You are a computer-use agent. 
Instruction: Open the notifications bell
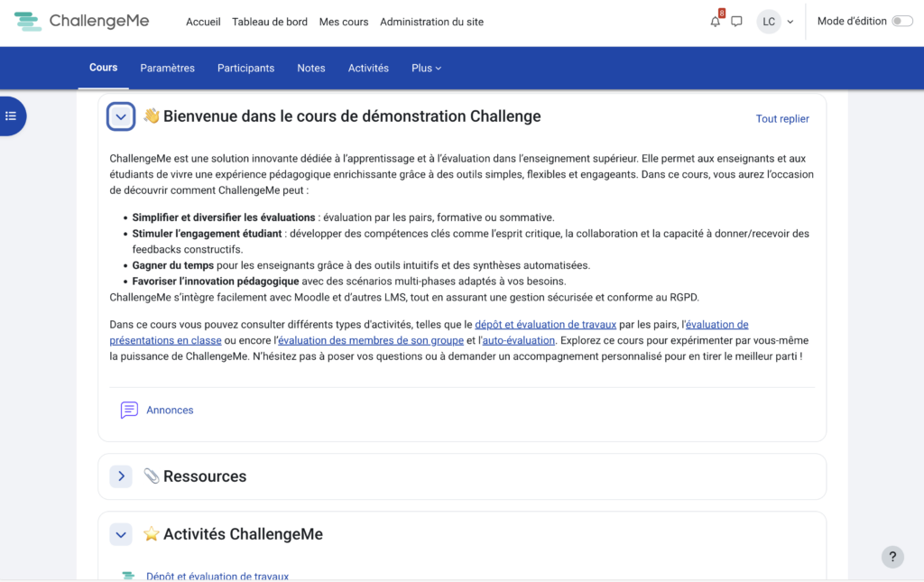pyautogui.click(x=715, y=22)
